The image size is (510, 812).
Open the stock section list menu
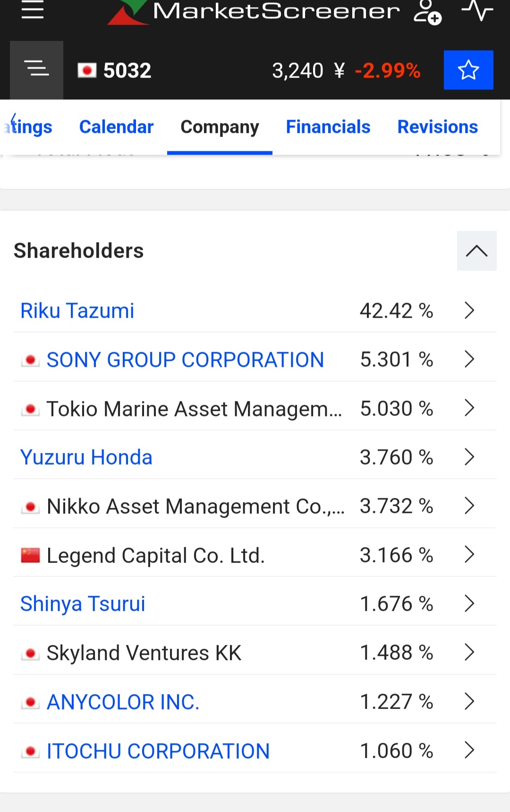[x=36, y=70]
